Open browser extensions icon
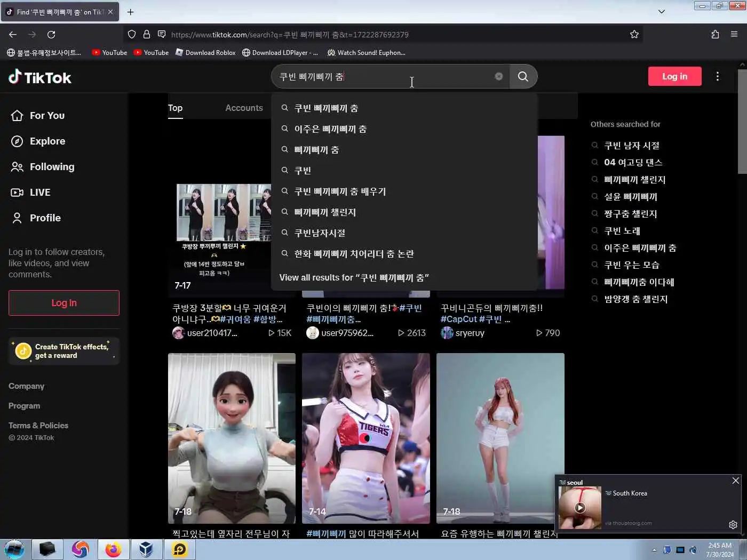The height and width of the screenshot is (560, 747). (x=715, y=34)
